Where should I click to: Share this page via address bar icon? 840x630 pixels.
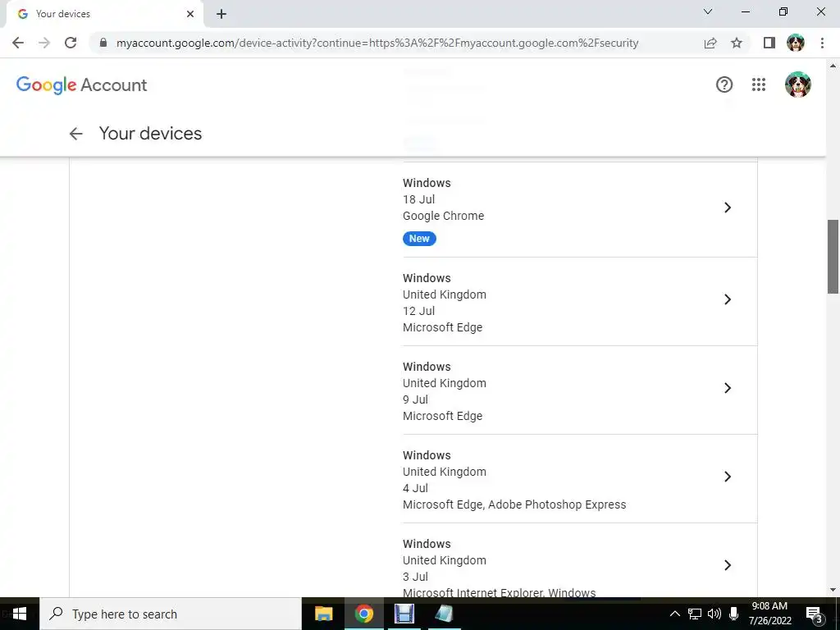click(710, 43)
